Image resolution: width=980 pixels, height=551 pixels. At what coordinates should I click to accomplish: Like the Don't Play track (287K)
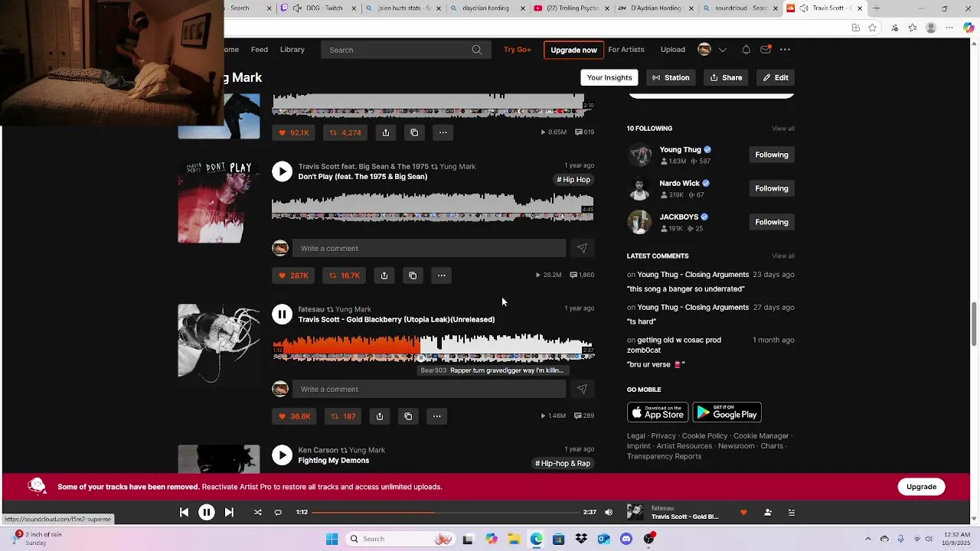coord(293,275)
